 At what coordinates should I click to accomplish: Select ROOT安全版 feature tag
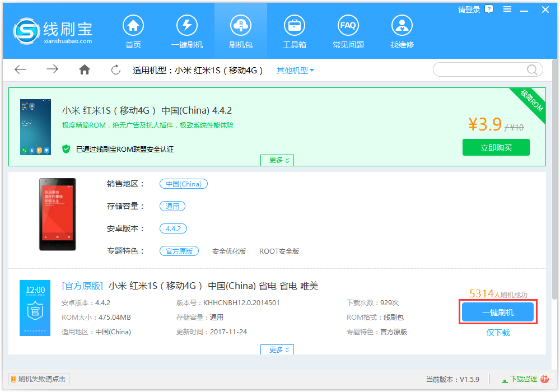(x=279, y=251)
